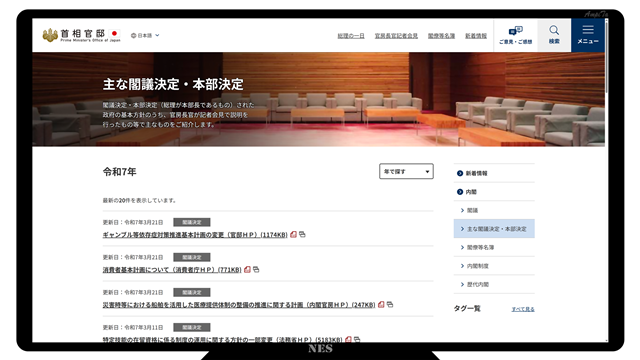Click 最新の20件を表示しています text
Viewport: 640px width, 360px height.
tap(139, 200)
